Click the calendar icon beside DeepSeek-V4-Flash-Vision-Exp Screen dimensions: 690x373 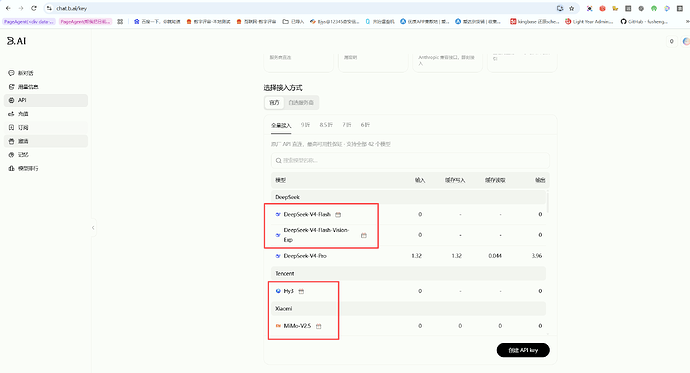pos(363,235)
